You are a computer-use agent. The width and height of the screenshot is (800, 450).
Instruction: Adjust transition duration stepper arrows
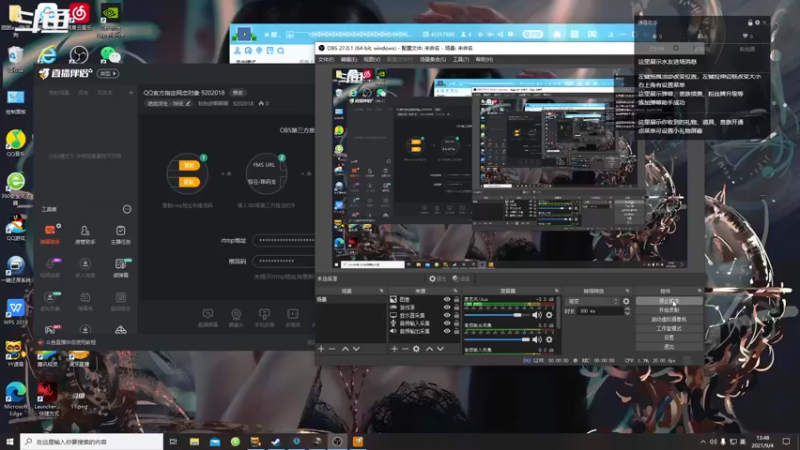click(627, 311)
